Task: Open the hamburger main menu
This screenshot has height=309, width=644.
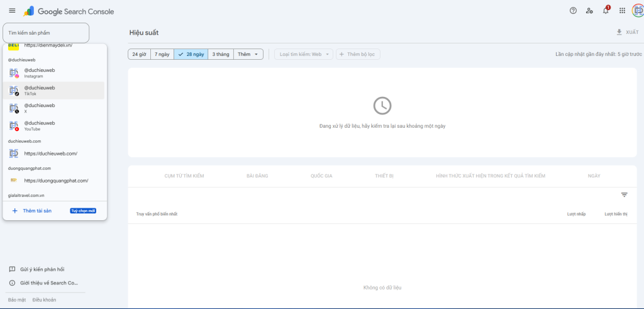Action: (x=13, y=11)
